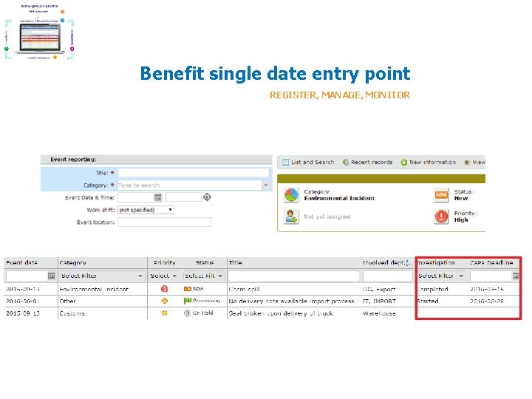The image size is (532, 399).
Task: Focus the Event time input field
Action: click(x=183, y=197)
